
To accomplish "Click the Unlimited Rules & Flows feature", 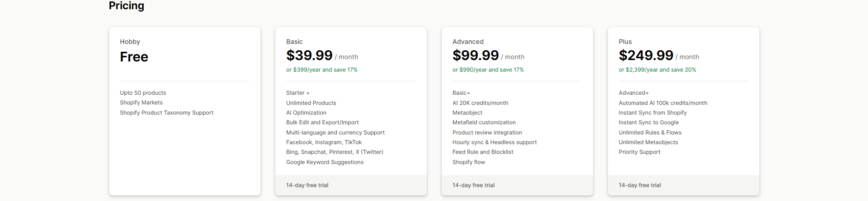I will tap(650, 133).
